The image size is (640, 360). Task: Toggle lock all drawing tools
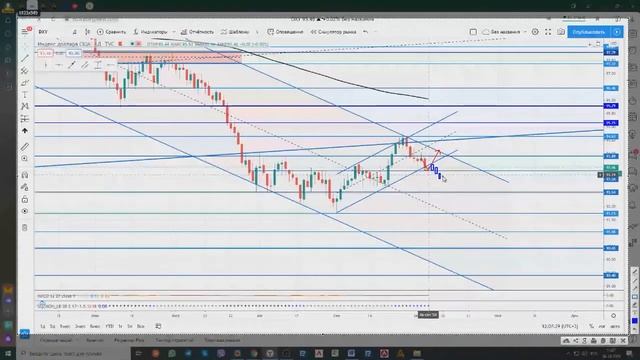pyautogui.click(x=25, y=199)
